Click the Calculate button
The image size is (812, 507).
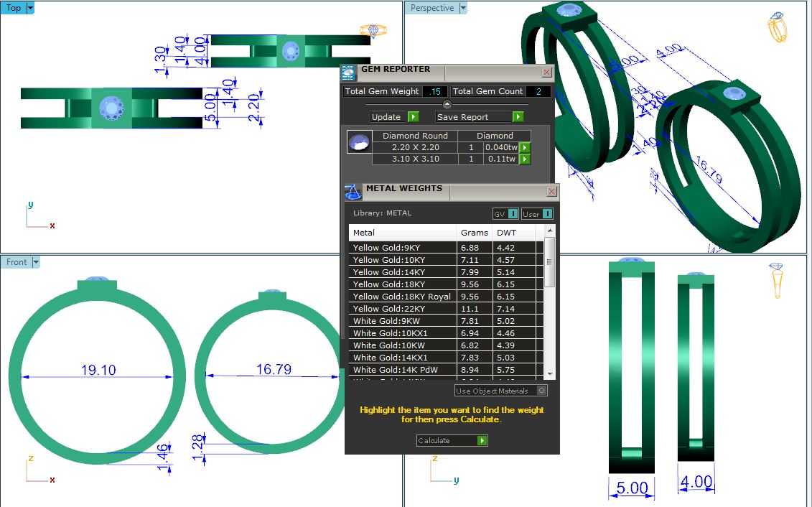[452, 440]
